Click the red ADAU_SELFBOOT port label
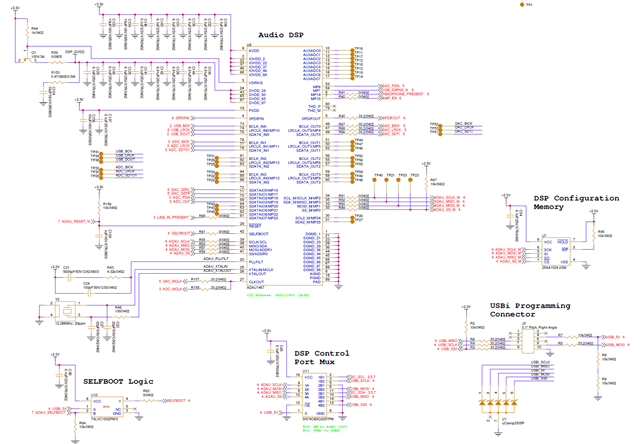Screen dimensions: 640x444 coord(50,413)
